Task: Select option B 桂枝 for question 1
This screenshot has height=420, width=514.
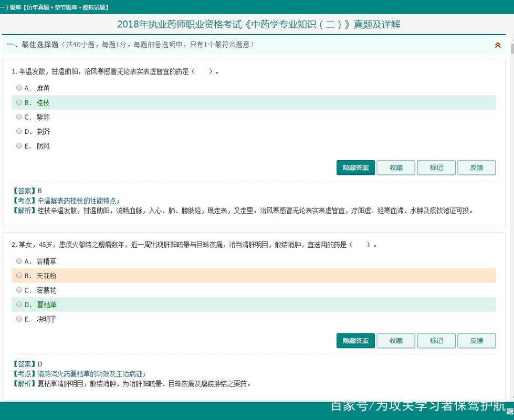Action: [19, 102]
